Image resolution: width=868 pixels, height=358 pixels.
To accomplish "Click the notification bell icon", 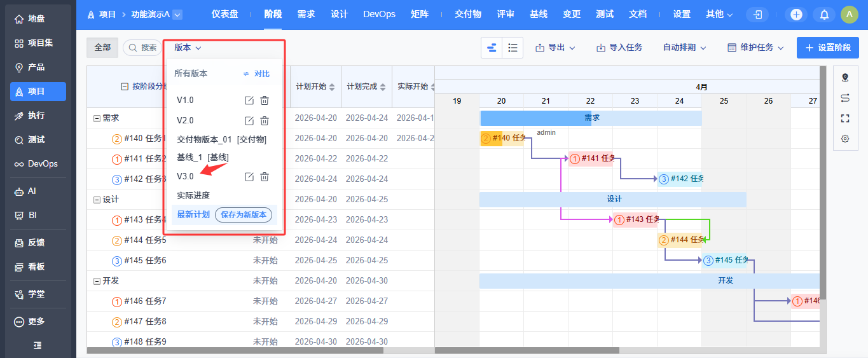I will click(824, 15).
